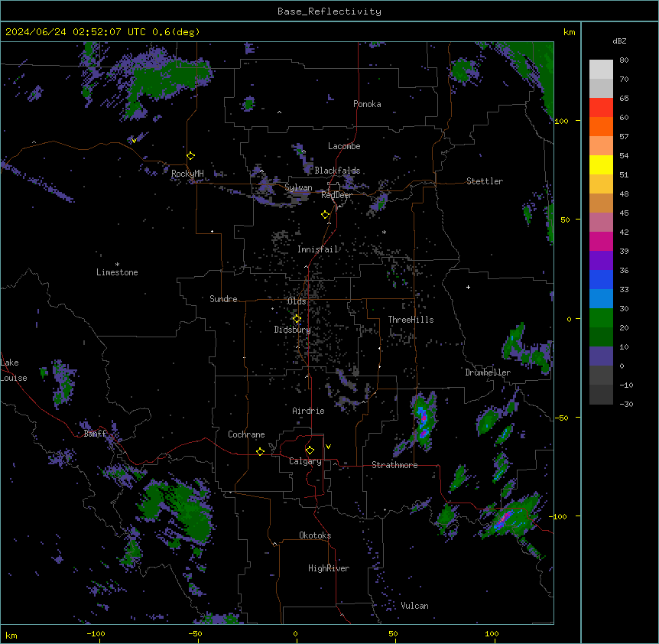Pick the light gray 70-80 dBZ legend swatch
The height and width of the screenshot is (644, 659).
(601, 70)
